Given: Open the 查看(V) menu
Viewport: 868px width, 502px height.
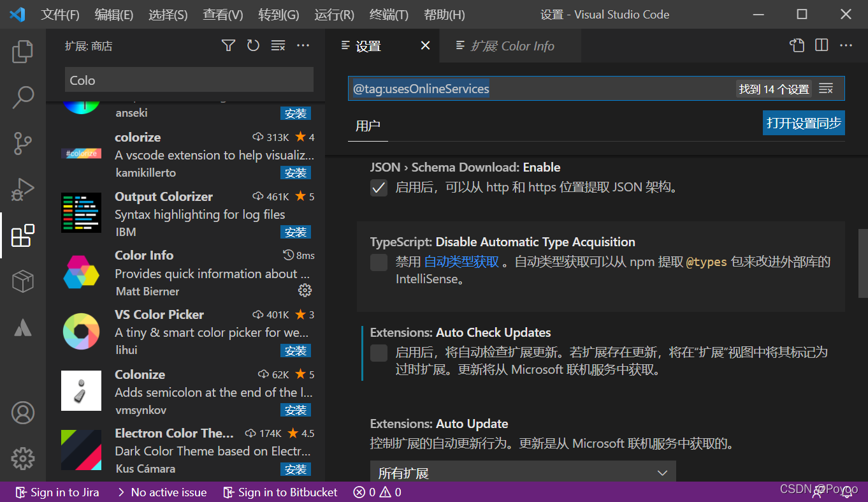Looking at the screenshot, I should click(222, 14).
